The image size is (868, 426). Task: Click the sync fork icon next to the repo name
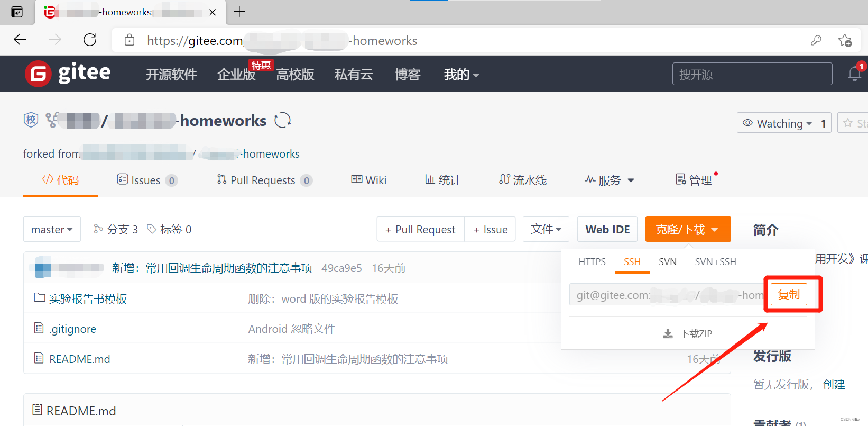point(283,121)
